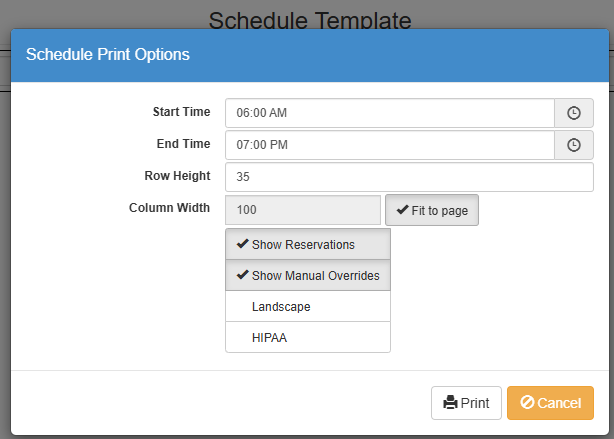Click the Schedule Template page title

pos(310,20)
